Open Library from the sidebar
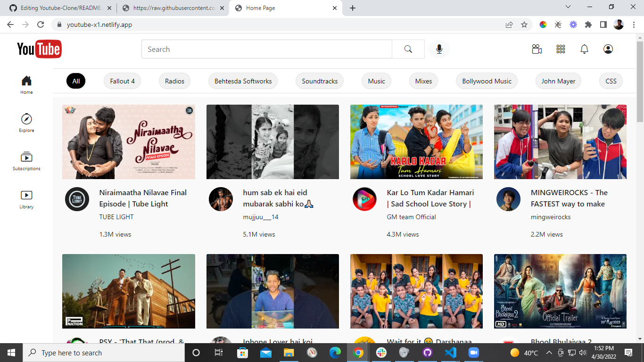The width and height of the screenshot is (644, 362). click(x=26, y=198)
